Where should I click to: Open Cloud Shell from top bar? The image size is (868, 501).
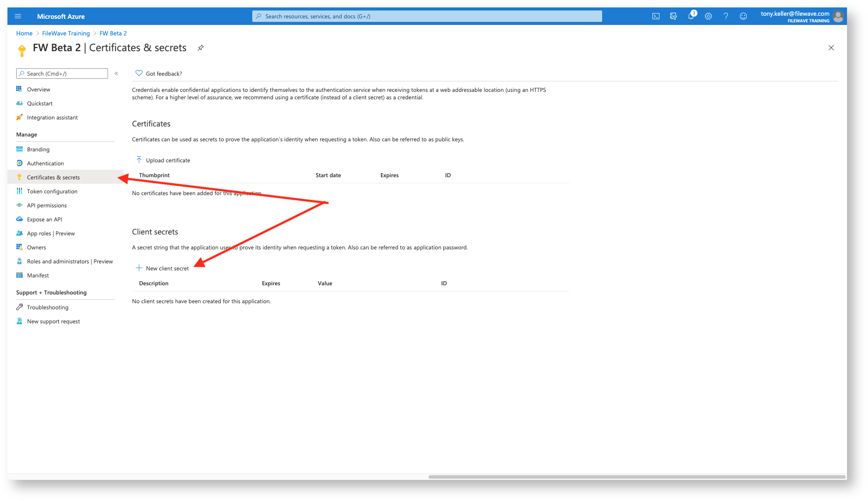point(655,17)
